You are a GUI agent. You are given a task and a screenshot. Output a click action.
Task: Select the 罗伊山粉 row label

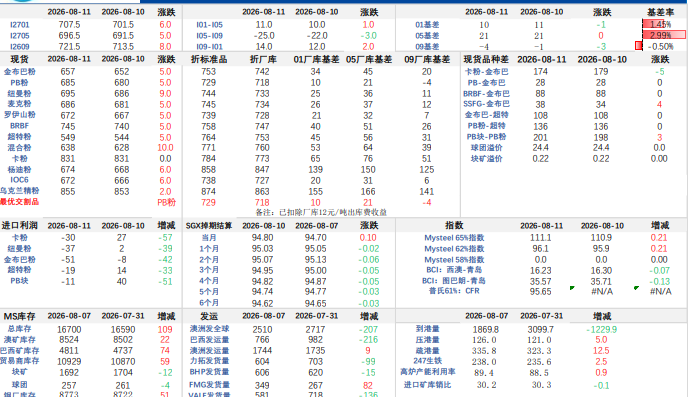[x=19, y=115]
